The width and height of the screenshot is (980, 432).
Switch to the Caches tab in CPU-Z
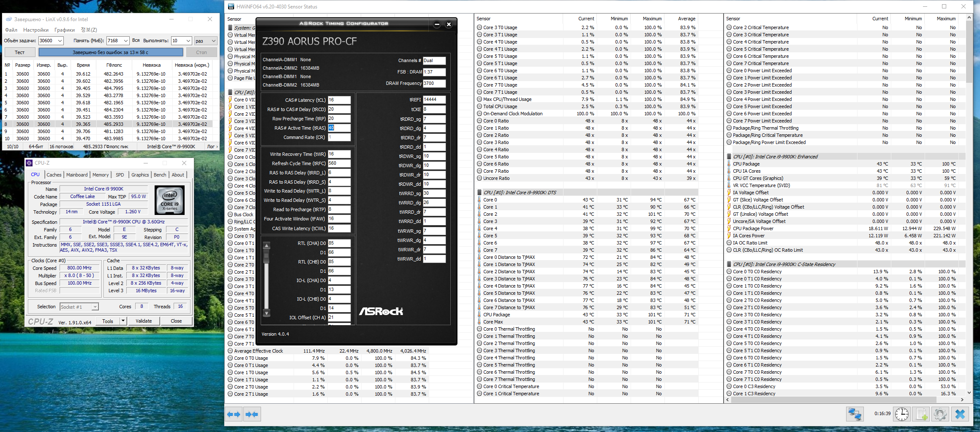click(54, 175)
